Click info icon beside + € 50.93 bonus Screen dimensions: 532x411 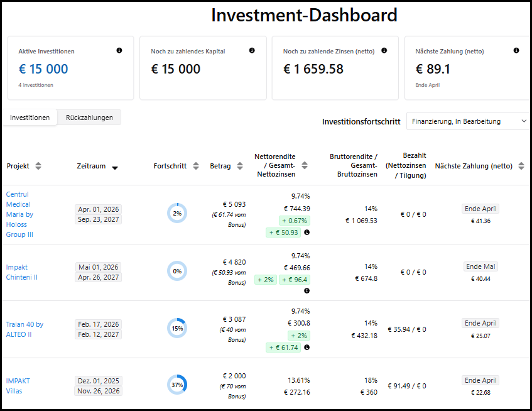tap(307, 233)
